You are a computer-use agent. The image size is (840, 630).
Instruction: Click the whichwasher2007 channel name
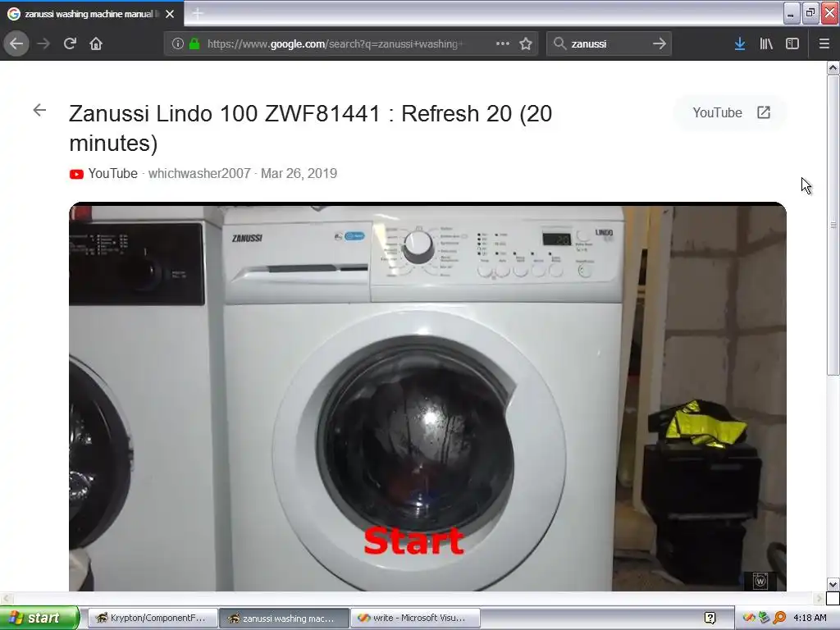point(199,174)
